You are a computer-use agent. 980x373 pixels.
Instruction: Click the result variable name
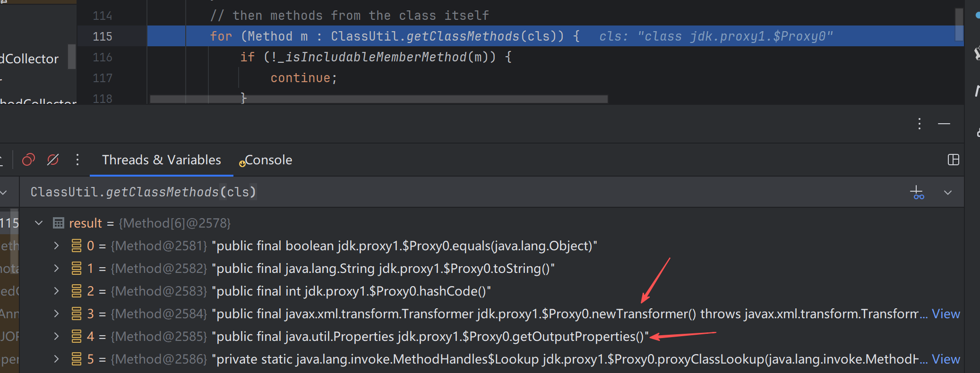[x=86, y=223]
